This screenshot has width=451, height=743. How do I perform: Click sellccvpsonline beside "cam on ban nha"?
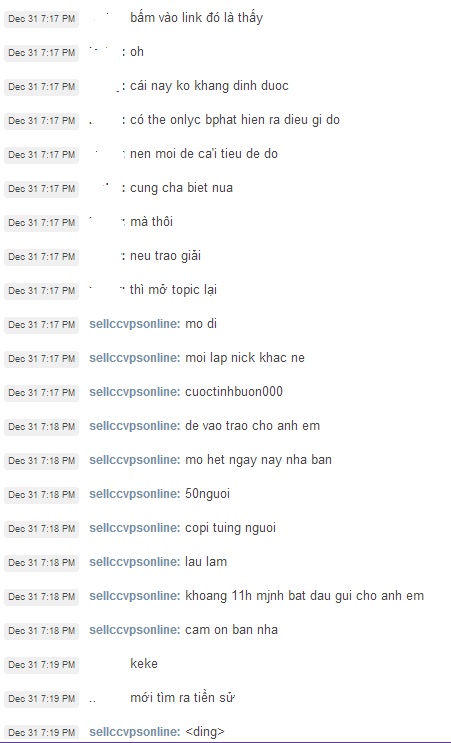point(135,630)
